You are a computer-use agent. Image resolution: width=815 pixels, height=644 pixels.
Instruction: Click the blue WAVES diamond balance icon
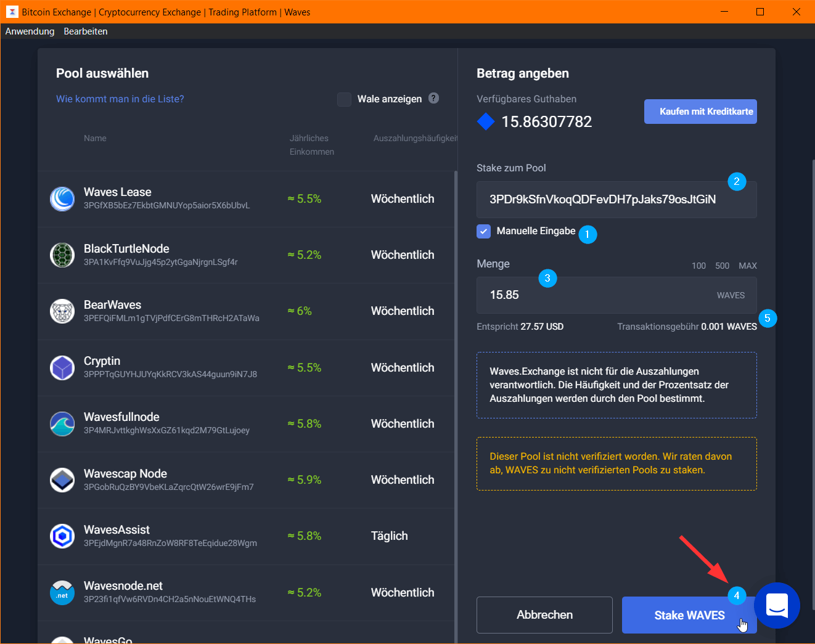(486, 121)
